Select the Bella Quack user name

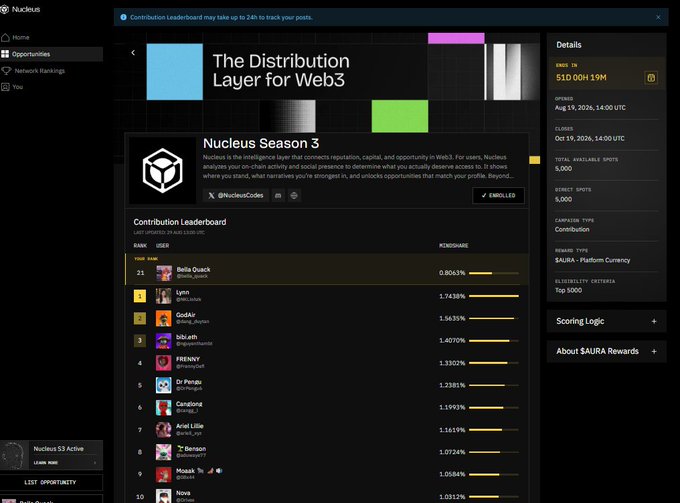193,269
